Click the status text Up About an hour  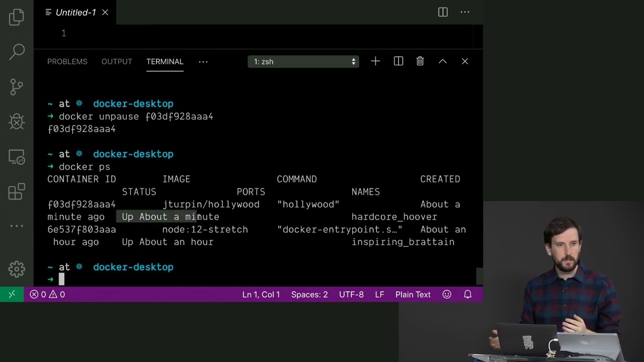tap(168, 242)
